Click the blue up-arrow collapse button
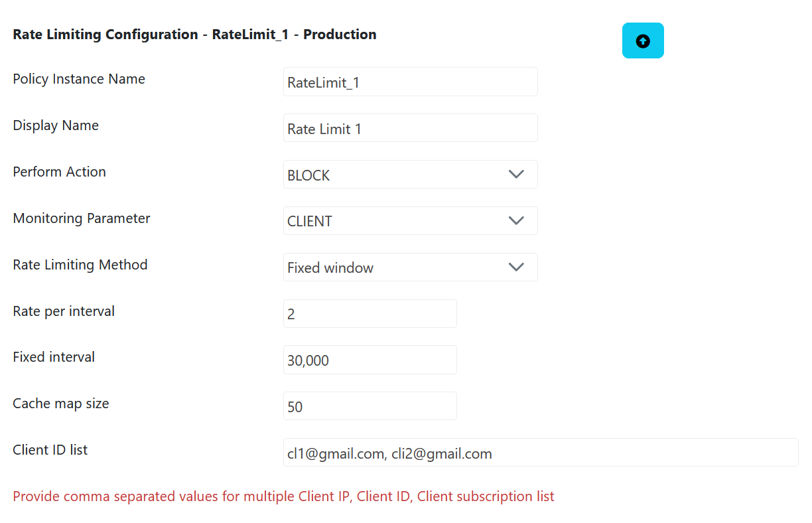Screen dimensions: 812x523 (x=643, y=40)
